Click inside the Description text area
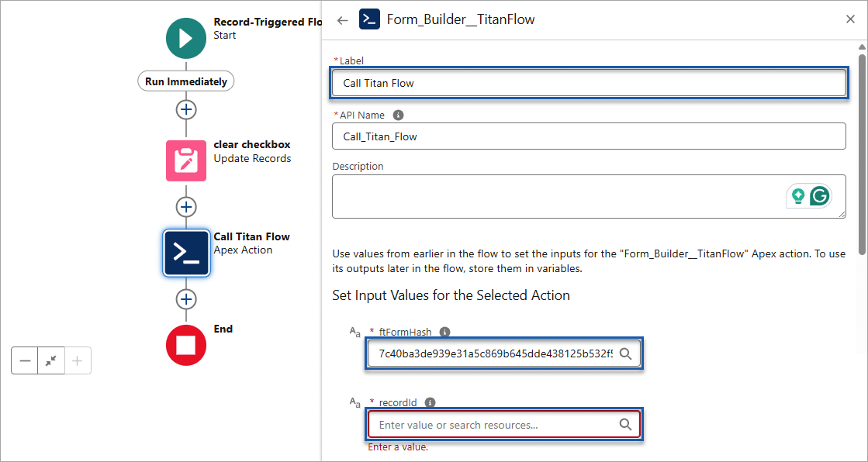The image size is (868, 462). click(x=589, y=196)
